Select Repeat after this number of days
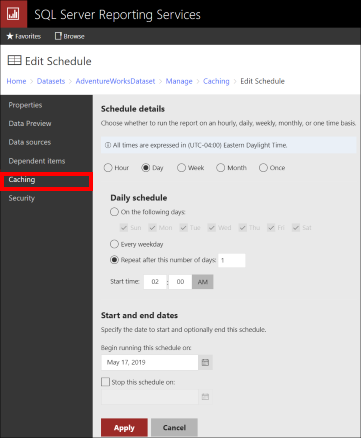The width and height of the screenshot is (361, 438). click(114, 260)
